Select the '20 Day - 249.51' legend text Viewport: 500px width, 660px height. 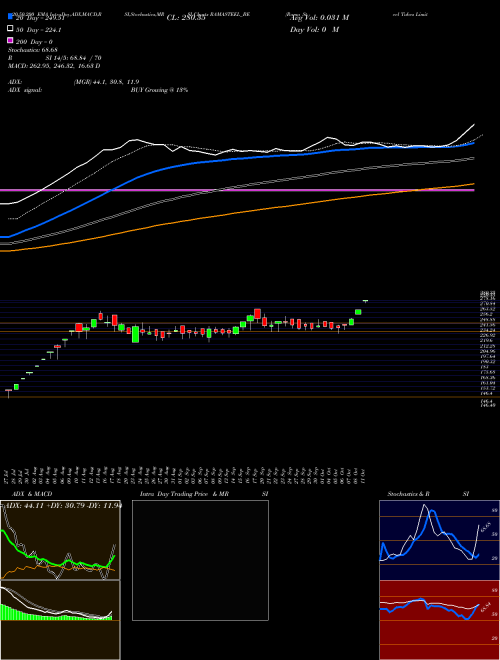[40, 18]
